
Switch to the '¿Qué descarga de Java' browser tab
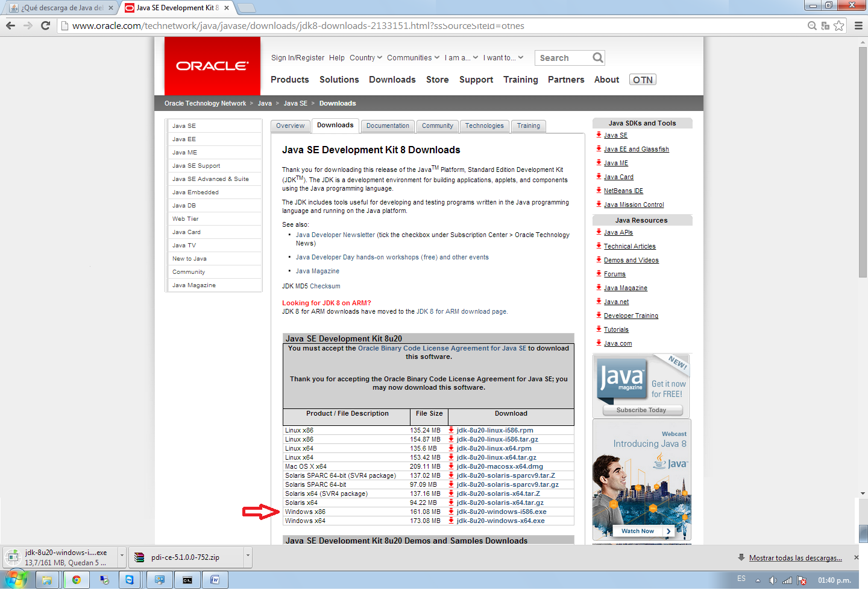tap(62, 8)
